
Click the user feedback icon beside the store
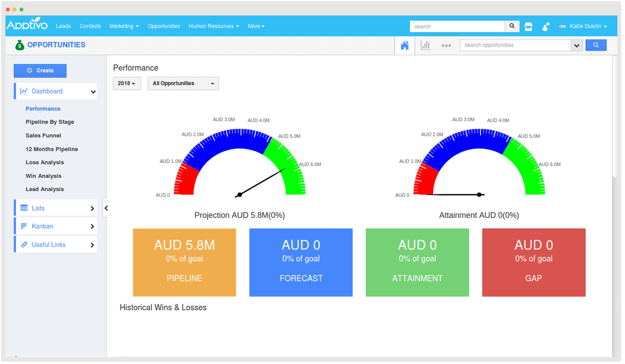[545, 26]
